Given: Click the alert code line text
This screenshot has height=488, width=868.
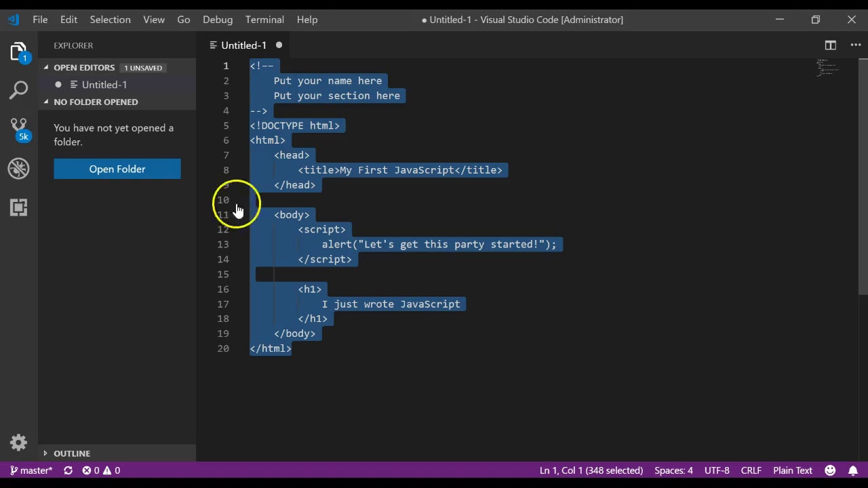Looking at the screenshot, I should [x=439, y=245].
